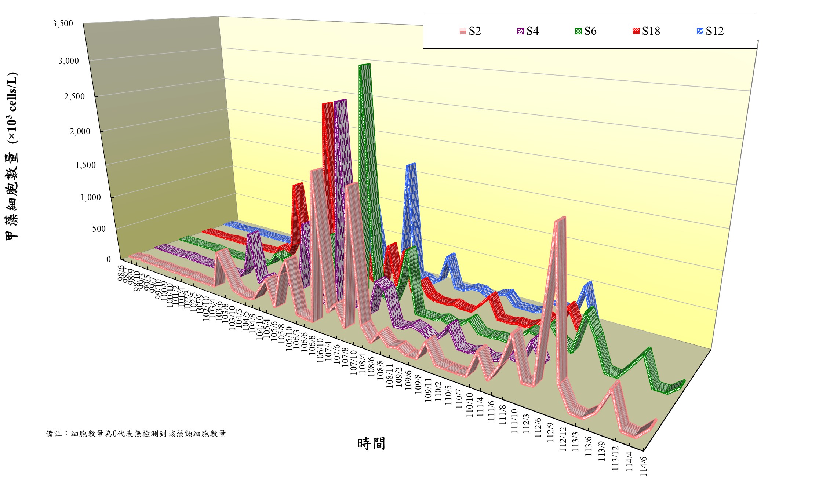Click the green S6 legend swatch
This screenshot has width=830, height=504.
pos(578,31)
